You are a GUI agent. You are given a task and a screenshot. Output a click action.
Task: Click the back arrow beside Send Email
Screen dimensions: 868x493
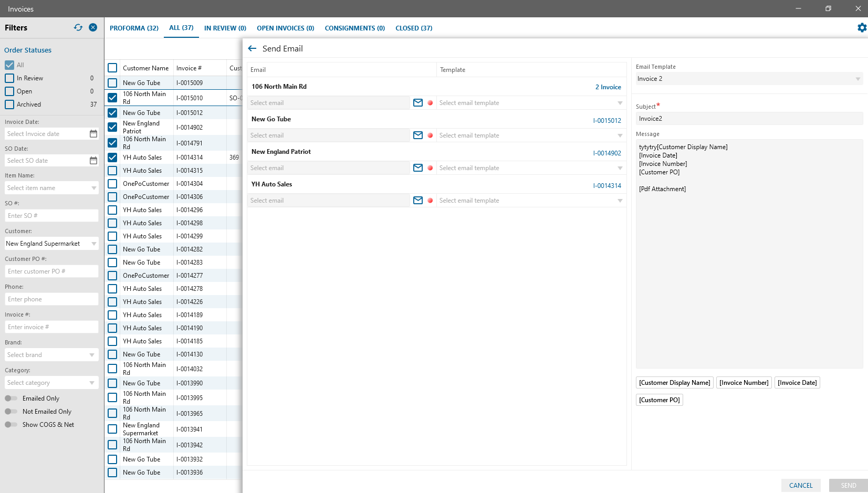pos(252,48)
